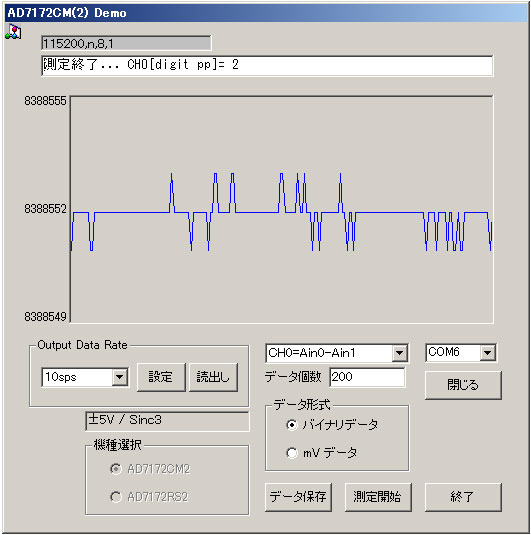Click the データ形式 group label
The width and height of the screenshot is (531, 535).
[302, 405]
